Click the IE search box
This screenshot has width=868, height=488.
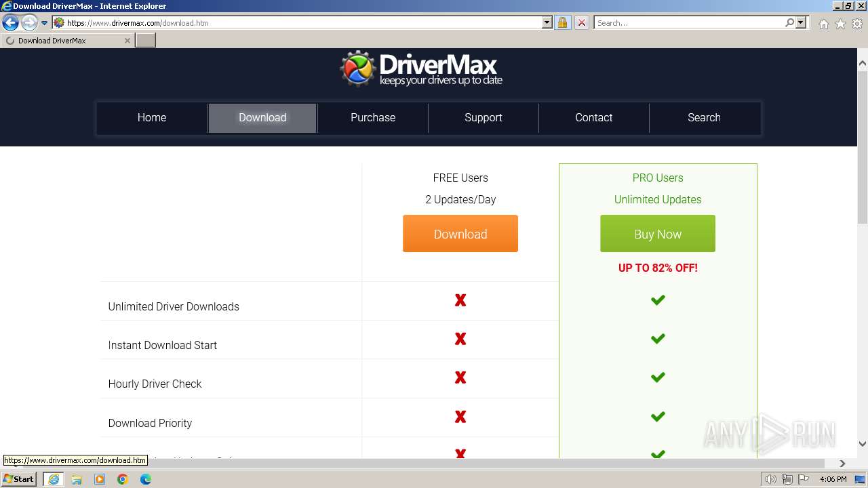pos(689,23)
